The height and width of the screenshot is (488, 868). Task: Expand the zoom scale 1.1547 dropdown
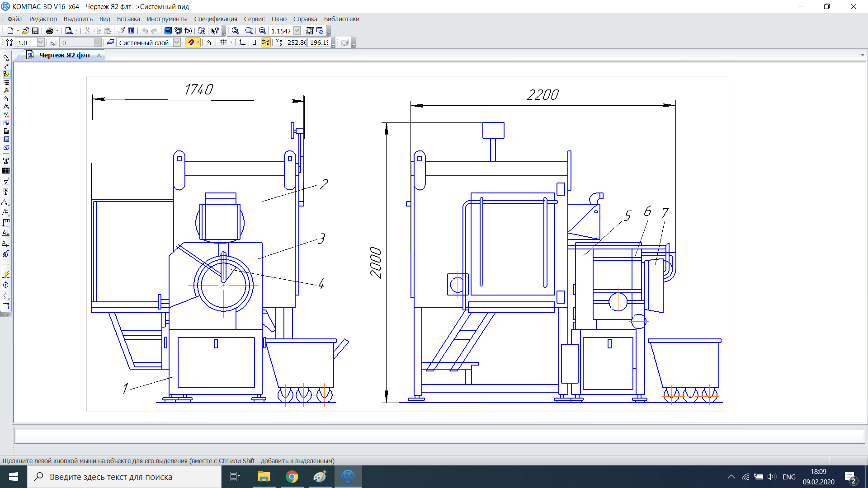[297, 31]
